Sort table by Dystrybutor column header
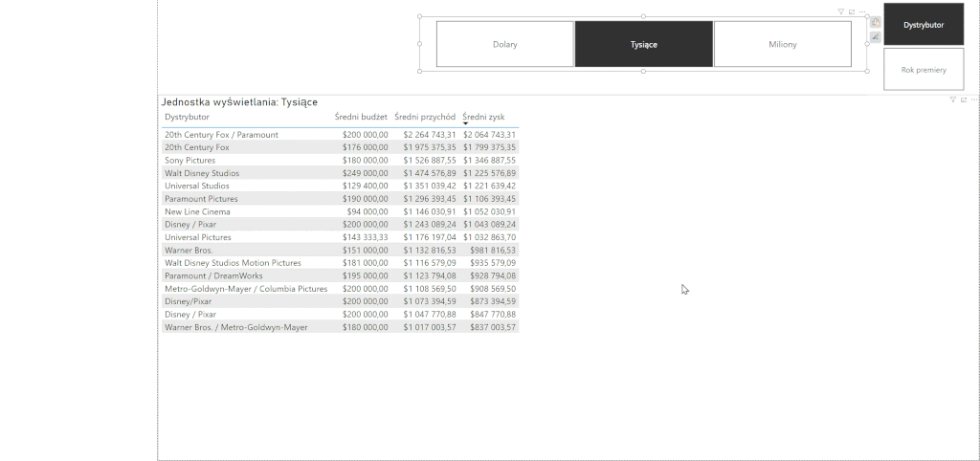 coord(187,117)
